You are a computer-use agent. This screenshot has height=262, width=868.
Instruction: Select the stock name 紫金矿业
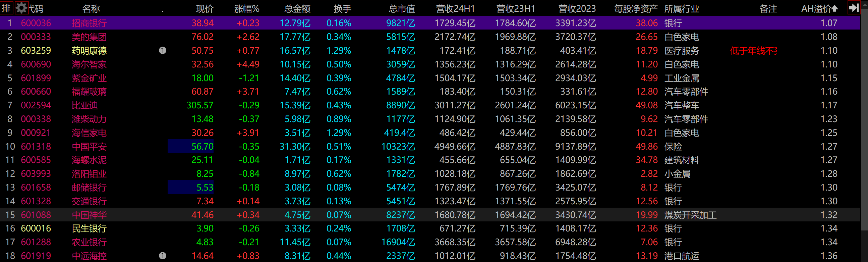[x=89, y=78]
